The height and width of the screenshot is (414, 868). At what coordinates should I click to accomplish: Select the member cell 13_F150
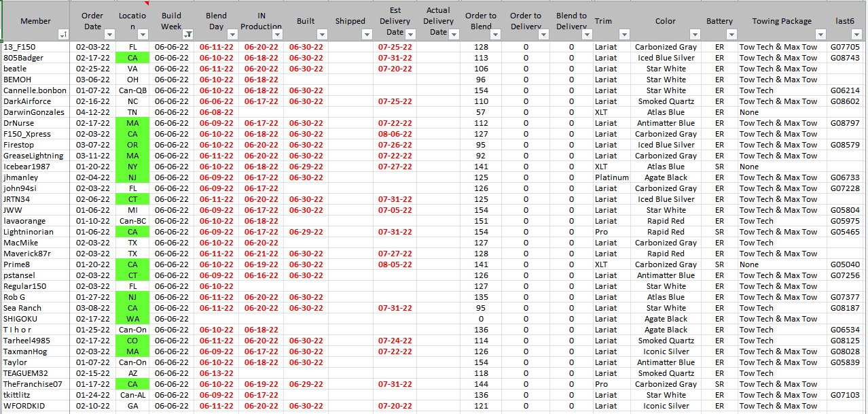[x=35, y=47]
